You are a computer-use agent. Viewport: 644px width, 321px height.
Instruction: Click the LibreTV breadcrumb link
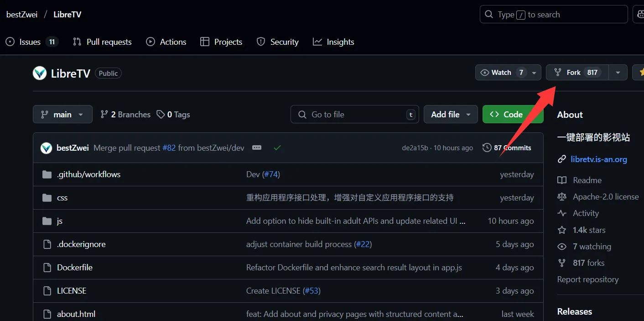[x=68, y=15]
